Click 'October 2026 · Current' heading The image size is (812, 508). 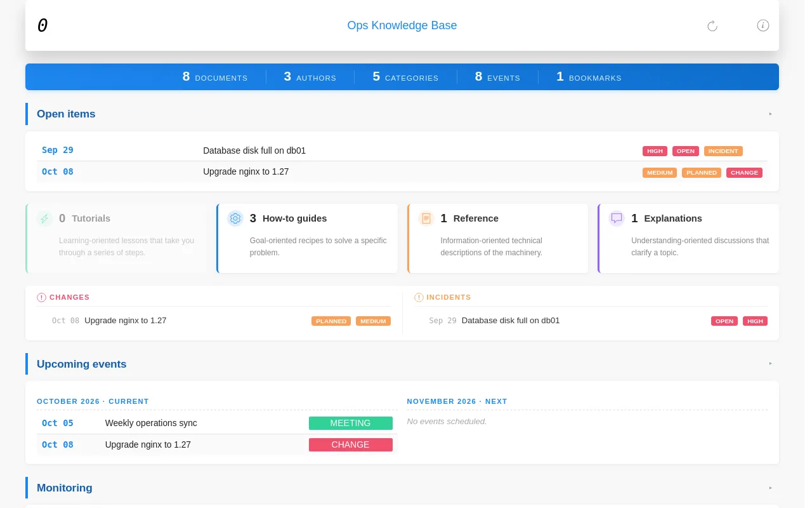coord(93,401)
